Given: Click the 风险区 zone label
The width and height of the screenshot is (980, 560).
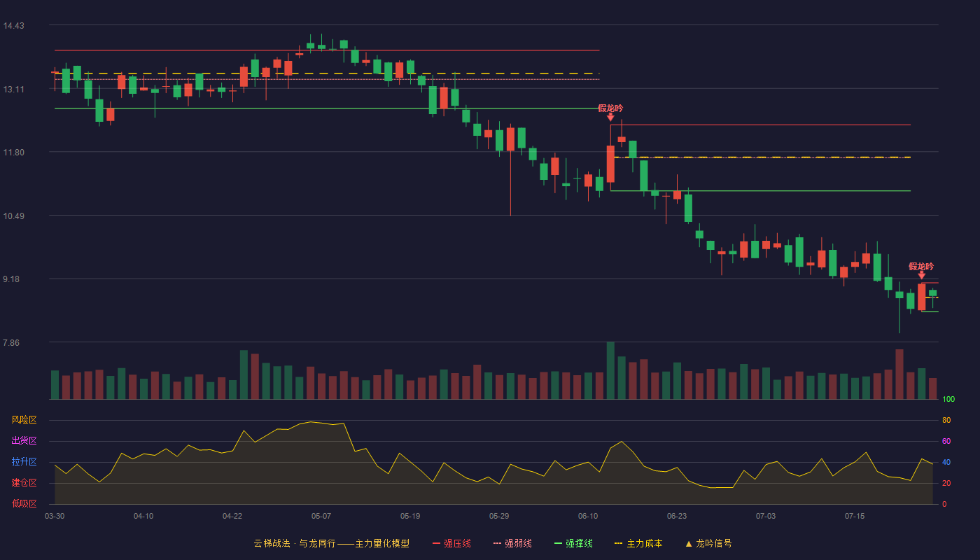Looking at the screenshot, I should pyautogui.click(x=24, y=420).
